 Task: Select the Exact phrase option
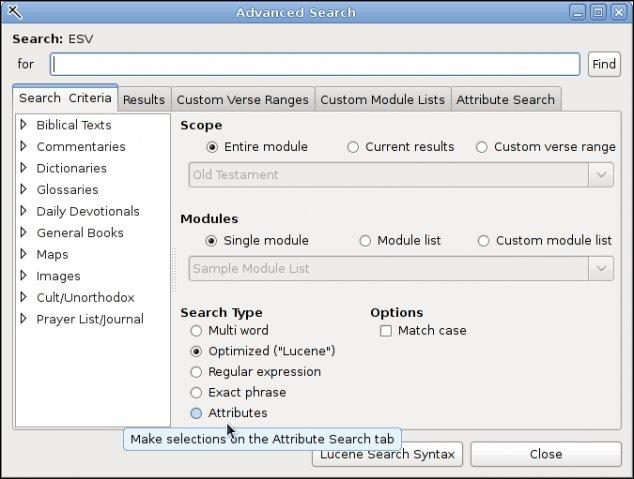(x=196, y=393)
